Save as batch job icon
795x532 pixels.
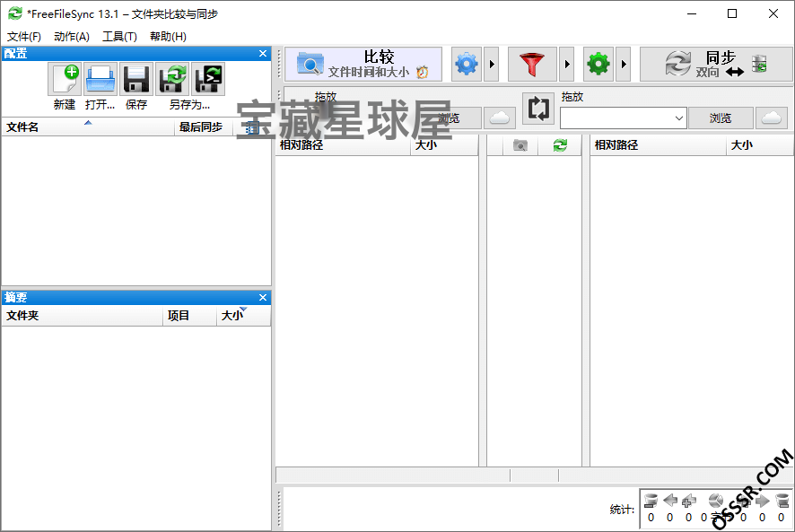tap(208, 79)
